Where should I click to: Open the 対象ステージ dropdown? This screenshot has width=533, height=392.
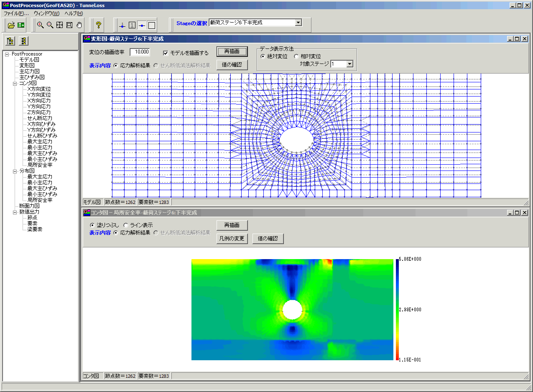pos(350,64)
